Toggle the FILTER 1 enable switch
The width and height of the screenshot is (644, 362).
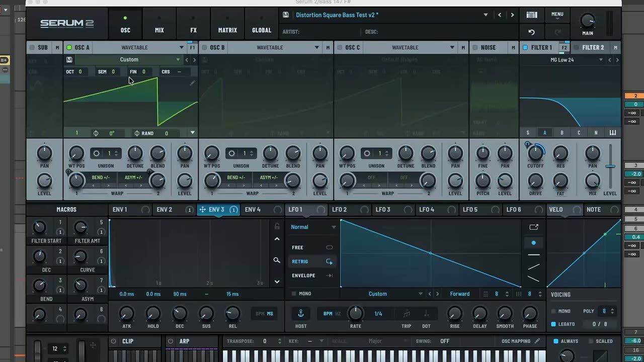point(525,48)
